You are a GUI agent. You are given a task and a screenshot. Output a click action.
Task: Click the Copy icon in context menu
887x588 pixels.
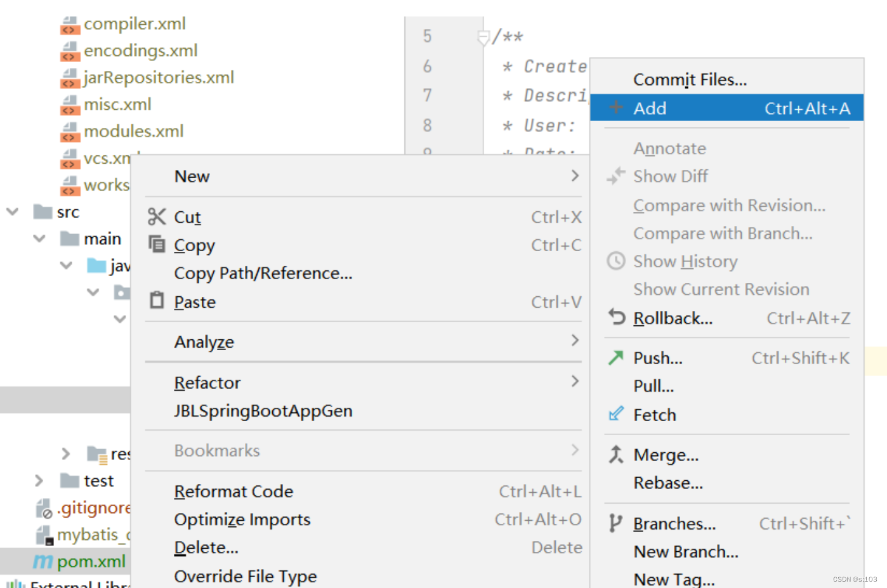pyautogui.click(x=156, y=244)
